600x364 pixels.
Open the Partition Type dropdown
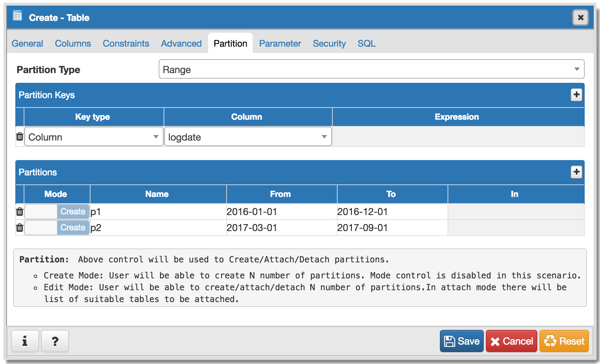pos(371,69)
